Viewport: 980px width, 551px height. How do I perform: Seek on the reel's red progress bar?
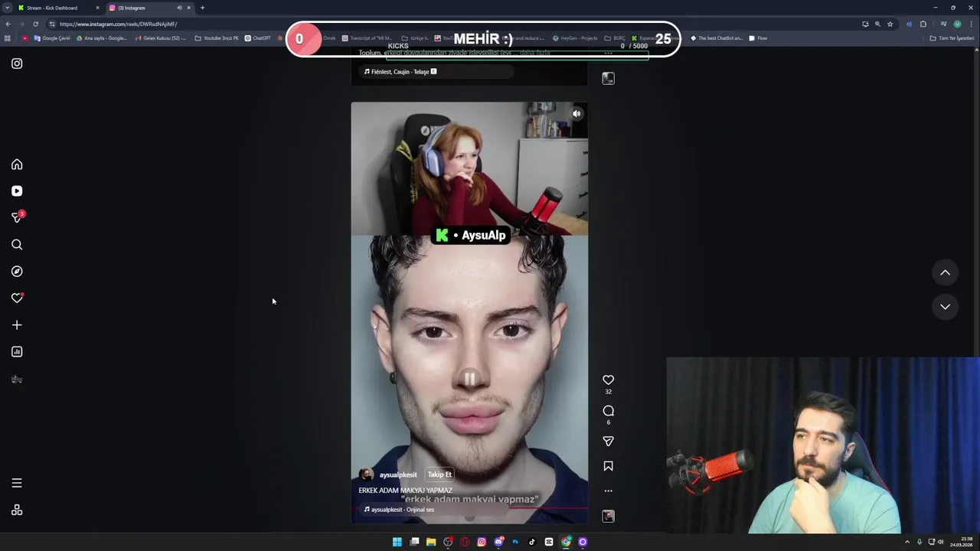point(469,507)
